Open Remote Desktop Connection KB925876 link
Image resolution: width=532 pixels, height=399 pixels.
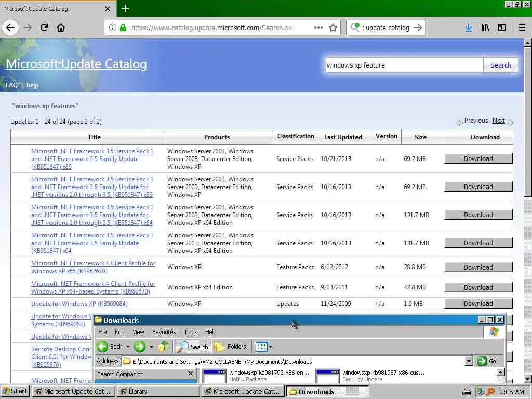pyautogui.click(x=61, y=356)
